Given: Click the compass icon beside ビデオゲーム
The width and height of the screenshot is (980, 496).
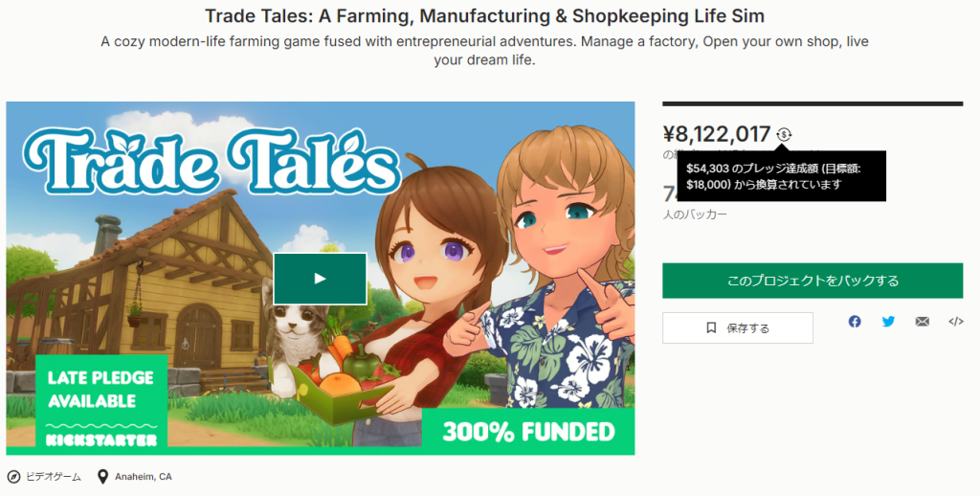Looking at the screenshot, I should (13, 476).
